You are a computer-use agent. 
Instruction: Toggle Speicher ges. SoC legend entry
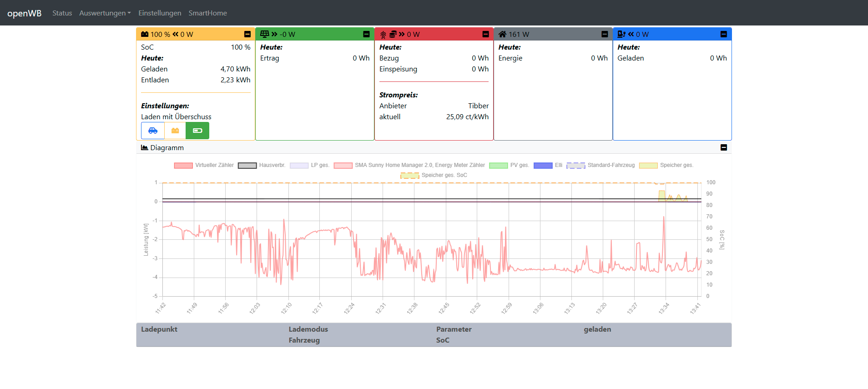(x=434, y=175)
